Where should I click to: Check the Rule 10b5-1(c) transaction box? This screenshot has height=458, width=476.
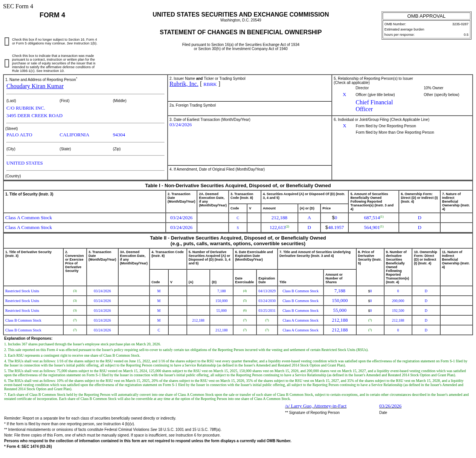pos(7,63)
